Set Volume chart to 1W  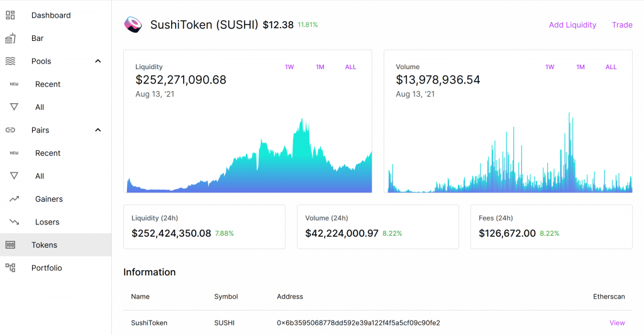(550, 67)
